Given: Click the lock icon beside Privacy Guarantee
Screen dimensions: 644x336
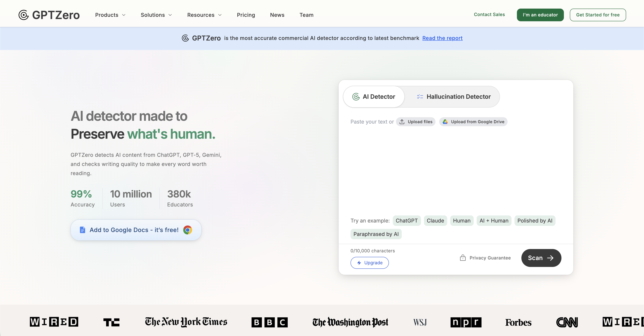Looking at the screenshot, I should pos(463,258).
